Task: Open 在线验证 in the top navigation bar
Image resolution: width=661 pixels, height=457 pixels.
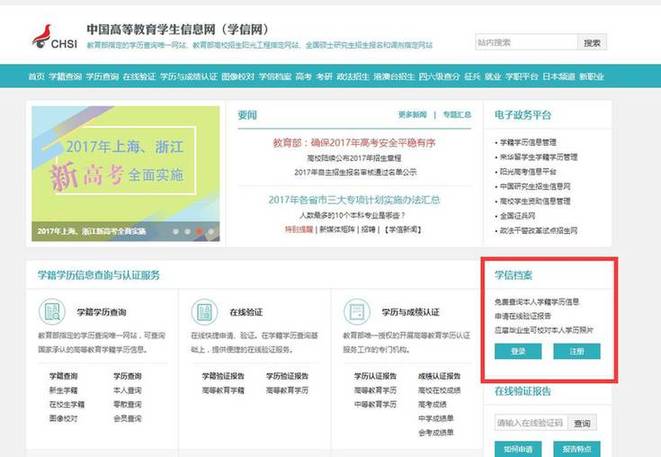Action: tap(140, 76)
